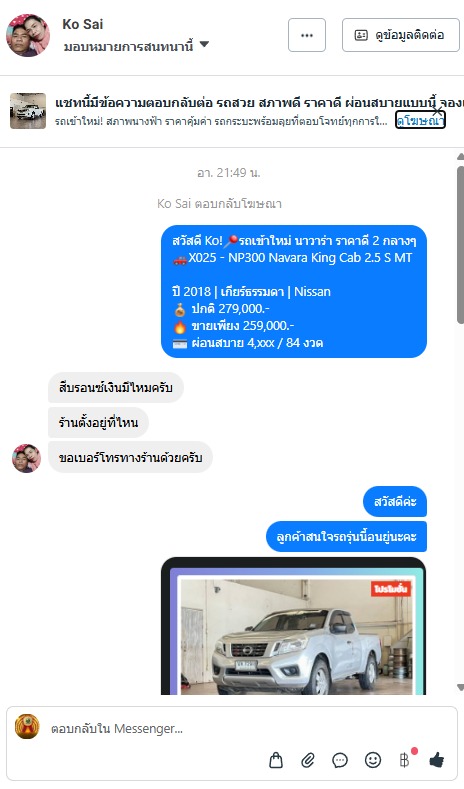The height and width of the screenshot is (789, 464).
Task: Focus the Reply in Messenger text field
Action: 151,729
